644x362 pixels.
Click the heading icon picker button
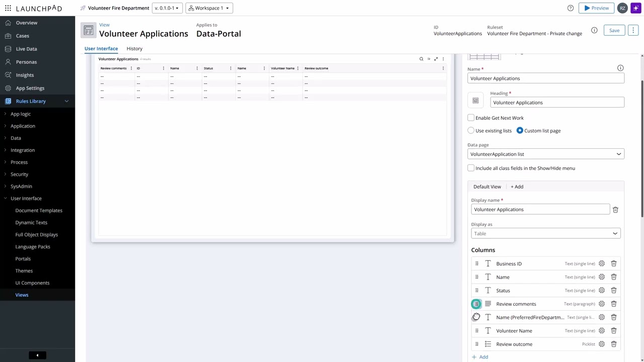tap(475, 101)
